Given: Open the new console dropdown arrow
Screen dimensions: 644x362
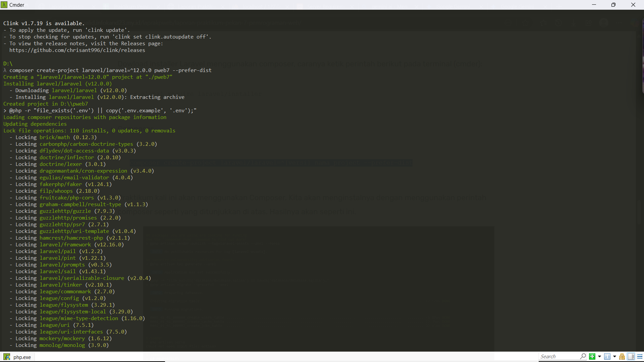Looking at the screenshot, I should point(599,357).
